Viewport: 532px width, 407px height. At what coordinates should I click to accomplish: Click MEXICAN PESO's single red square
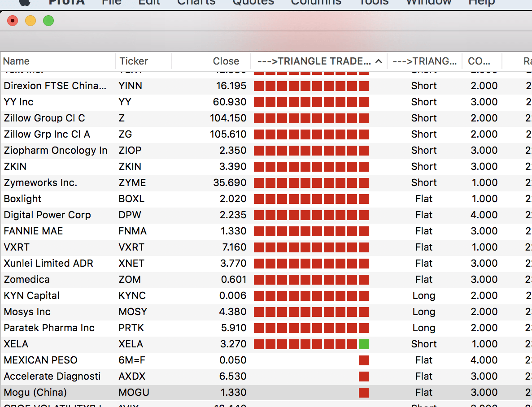[x=364, y=360]
